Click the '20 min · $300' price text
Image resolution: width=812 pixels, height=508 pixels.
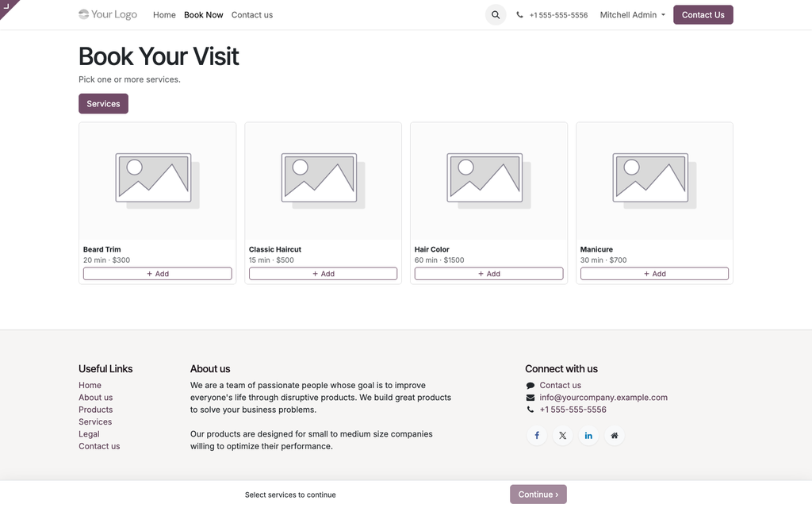(107, 260)
